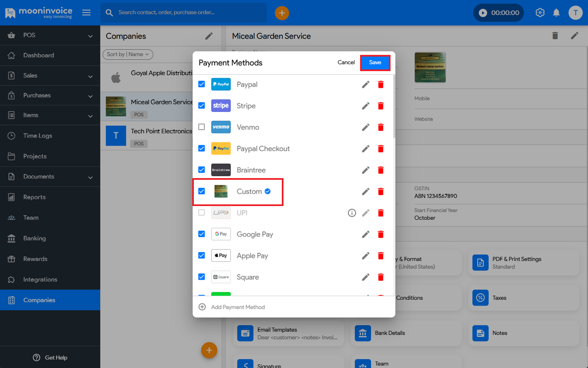Go to Dashboard in sidebar
The height and width of the screenshot is (368, 588).
click(x=38, y=55)
